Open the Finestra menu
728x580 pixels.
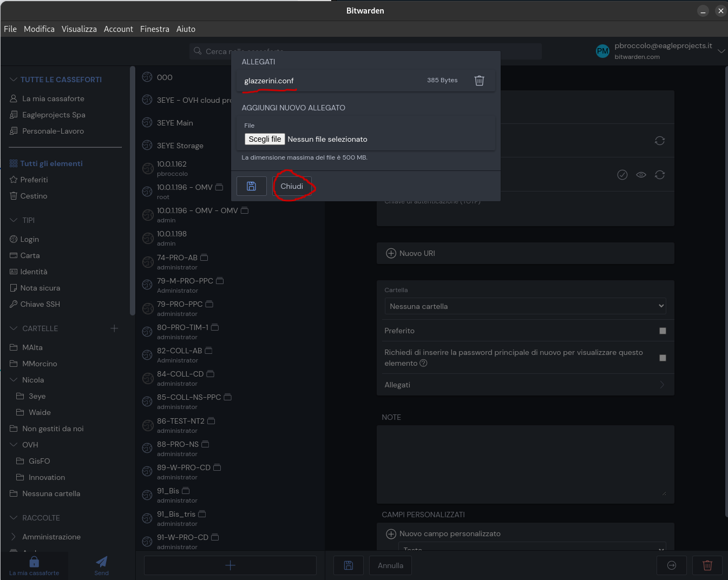(154, 29)
